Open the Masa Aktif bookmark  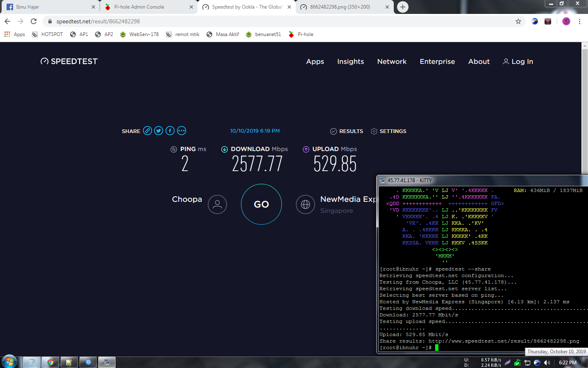tap(223, 34)
